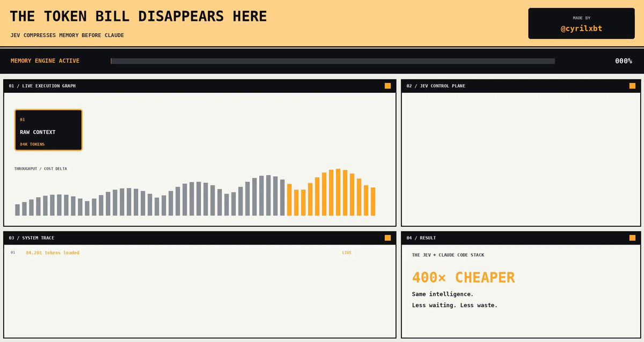Click the '000%' progress value
Screen dimensions: 644x342
coord(623,61)
